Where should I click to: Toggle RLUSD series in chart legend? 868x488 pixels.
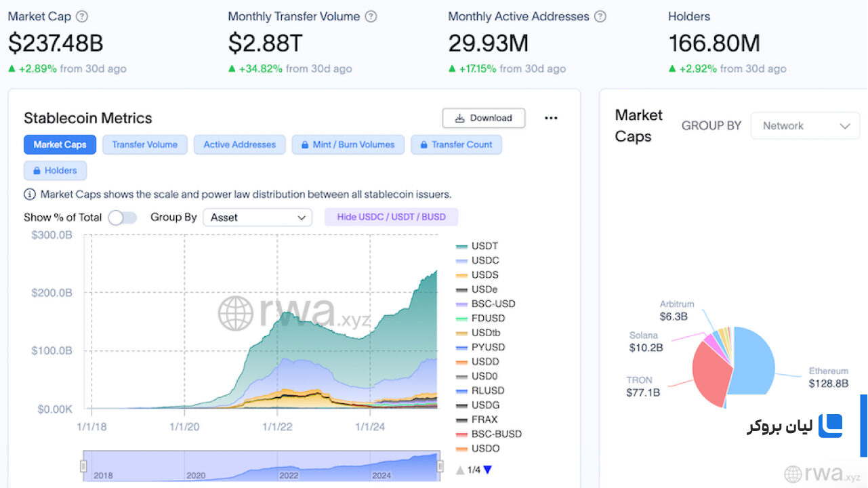click(480, 390)
